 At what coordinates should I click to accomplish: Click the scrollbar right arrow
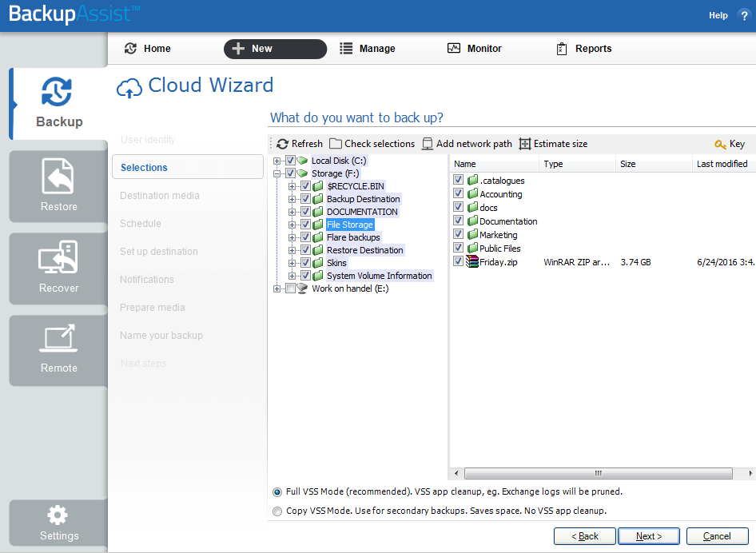[x=750, y=473]
